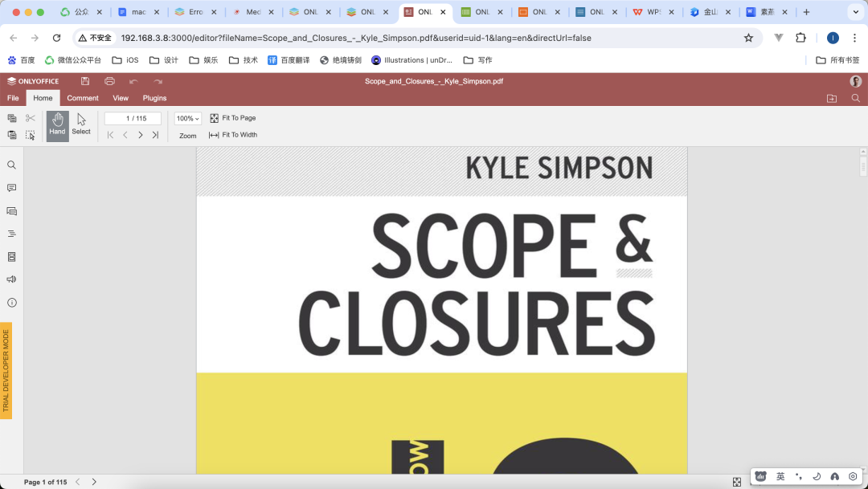868x489 pixels.
Task: Switch to the Select cursor tool
Action: (x=81, y=126)
